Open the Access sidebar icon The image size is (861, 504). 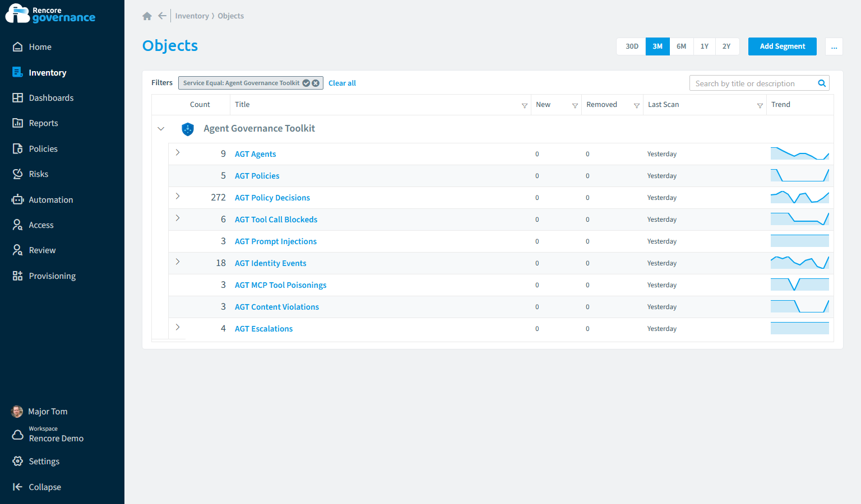tap(17, 225)
